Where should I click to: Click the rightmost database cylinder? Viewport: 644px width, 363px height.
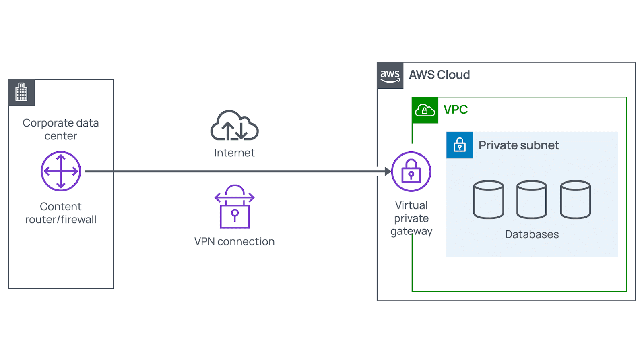coord(575,199)
